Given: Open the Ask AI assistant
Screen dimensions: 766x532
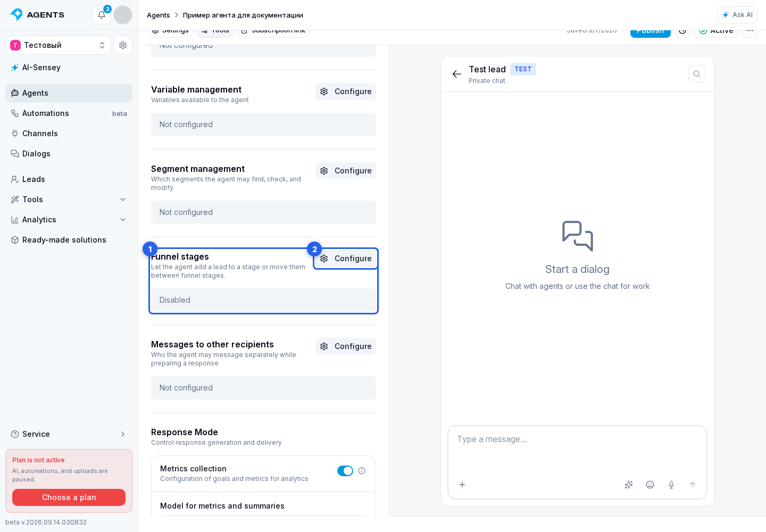Looking at the screenshot, I should (x=737, y=15).
